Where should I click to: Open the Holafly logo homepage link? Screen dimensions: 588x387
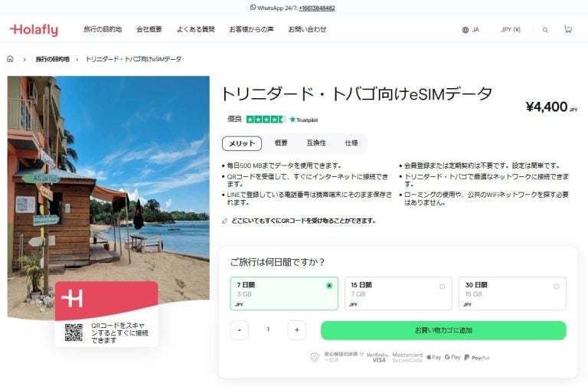34,30
